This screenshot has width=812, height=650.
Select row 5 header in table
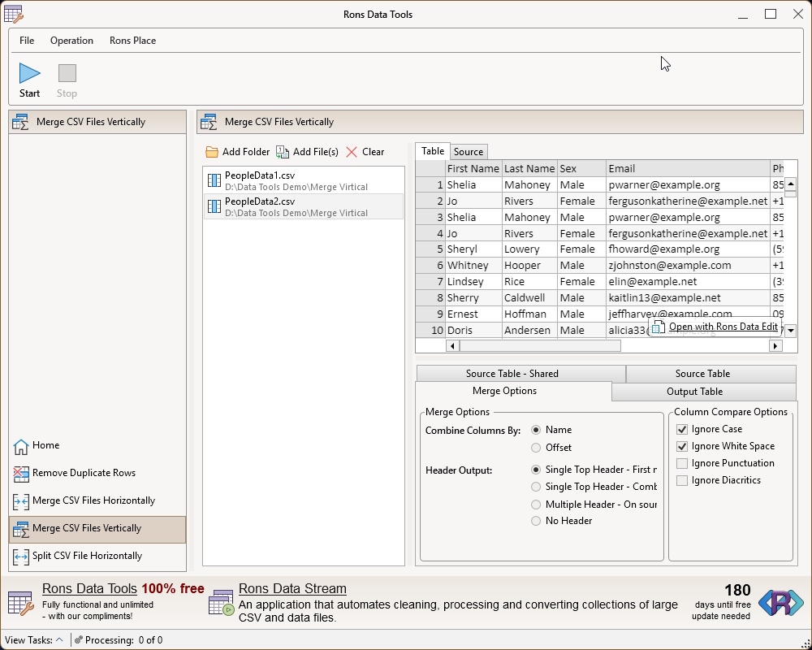431,249
